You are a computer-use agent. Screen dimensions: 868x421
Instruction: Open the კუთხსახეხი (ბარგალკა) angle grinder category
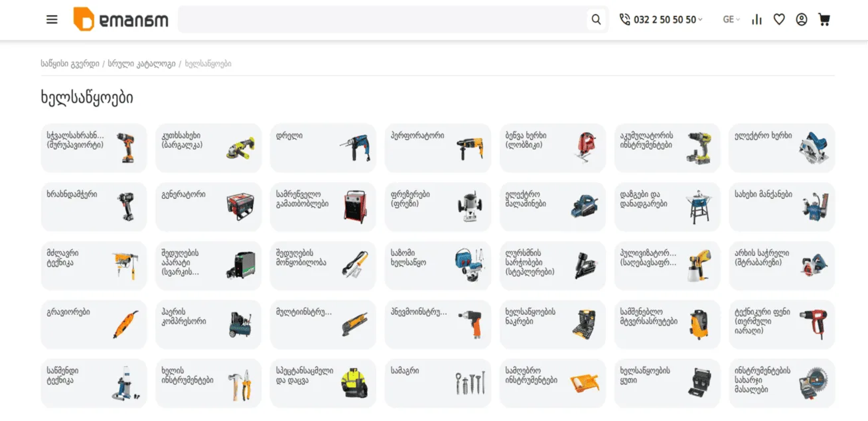(x=208, y=148)
